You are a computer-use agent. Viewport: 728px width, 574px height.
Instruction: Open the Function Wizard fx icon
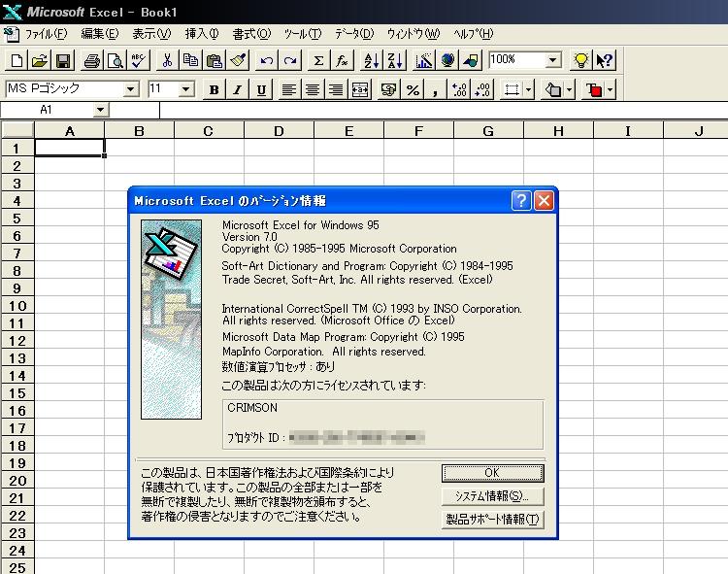point(343,61)
